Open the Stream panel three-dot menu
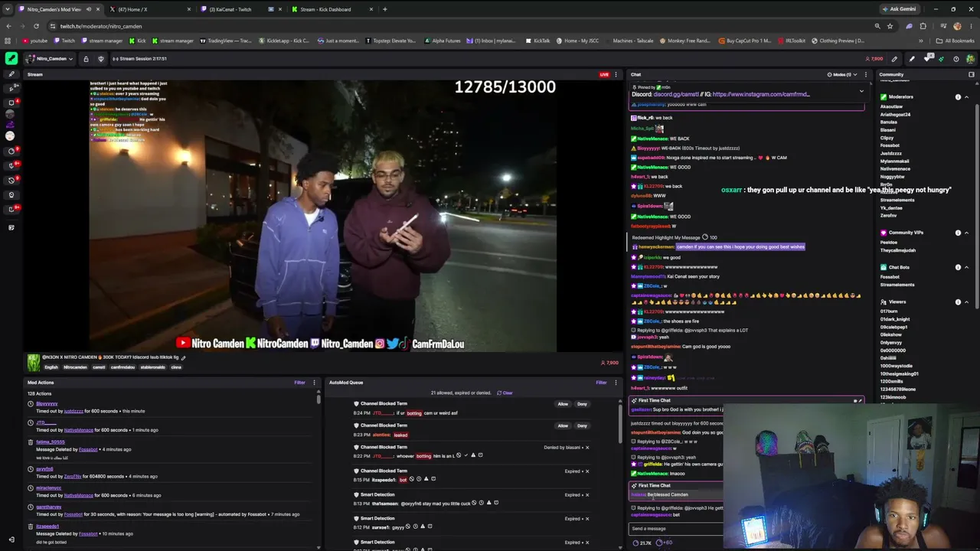This screenshot has width=980, height=551. (x=616, y=74)
